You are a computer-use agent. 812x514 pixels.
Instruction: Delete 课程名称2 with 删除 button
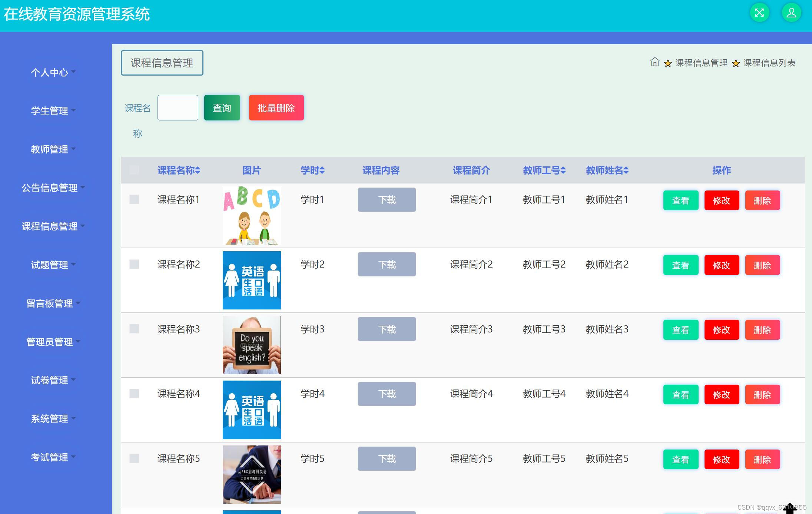tap(762, 265)
